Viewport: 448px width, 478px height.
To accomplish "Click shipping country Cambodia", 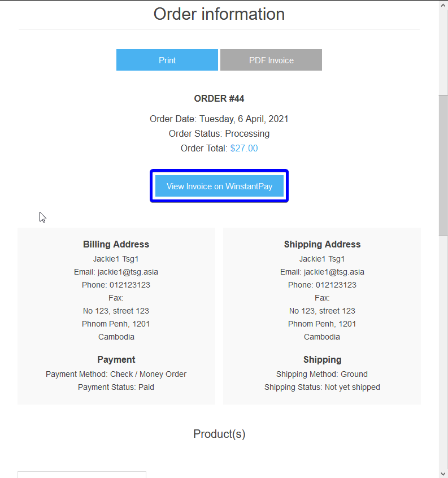I will pos(322,337).
